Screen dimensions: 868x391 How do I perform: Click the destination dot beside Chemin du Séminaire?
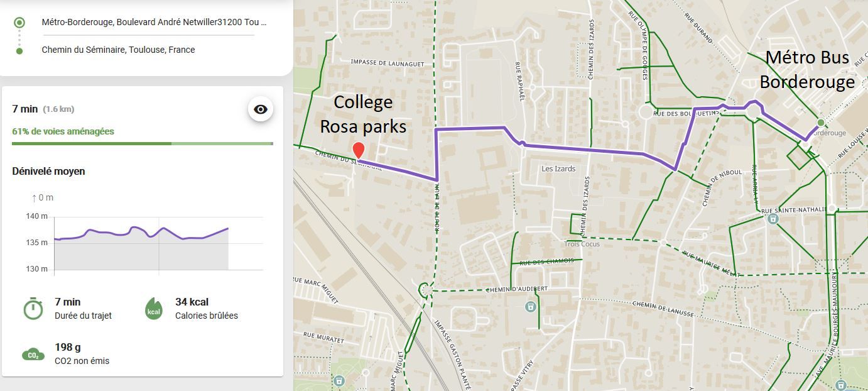pyautogui.click(x=19, y=50)
